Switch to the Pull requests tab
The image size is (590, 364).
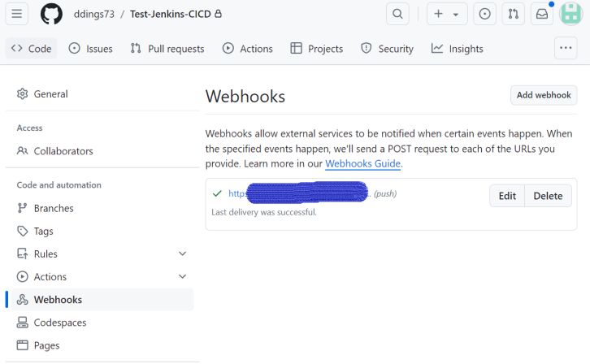coord(167,49)
